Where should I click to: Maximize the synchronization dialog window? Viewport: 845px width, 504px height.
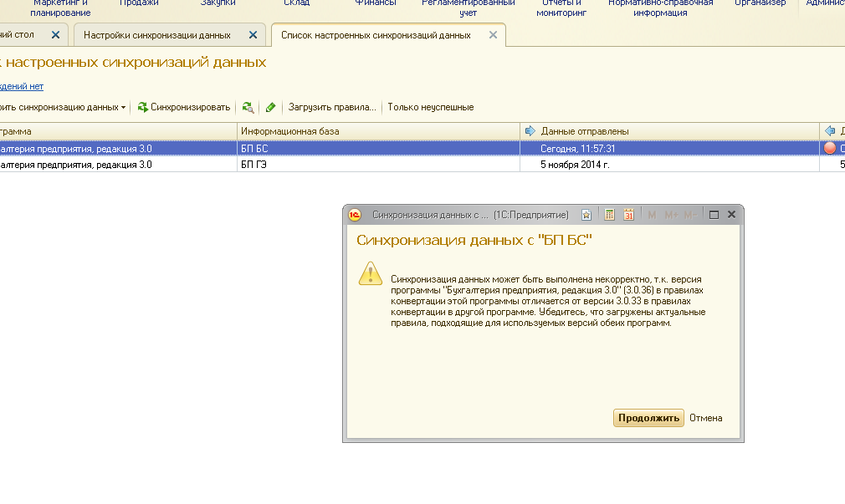(714, 215)
